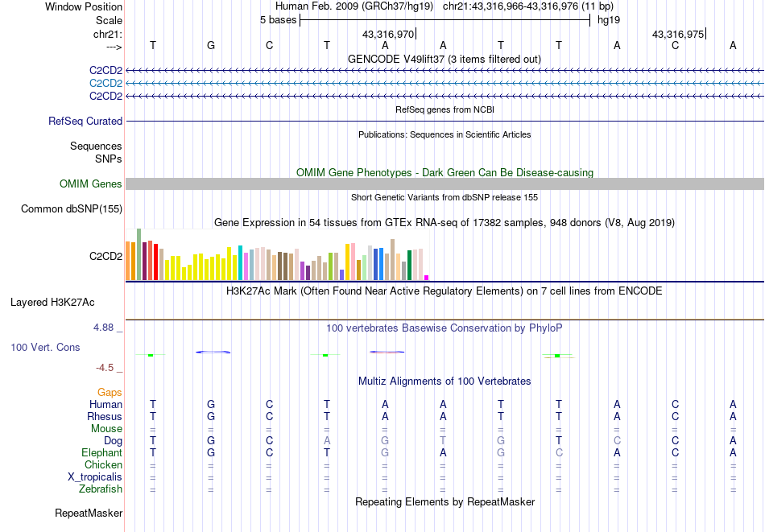Open "100 vertebrates Basewise Conservation by PhyloP" title
Screen dimensions: 765x532
[445, 328]
